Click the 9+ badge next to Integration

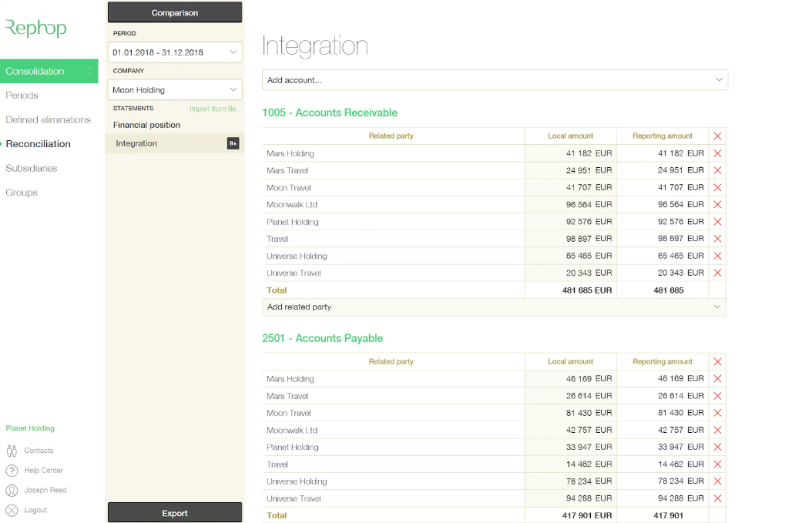233,143
